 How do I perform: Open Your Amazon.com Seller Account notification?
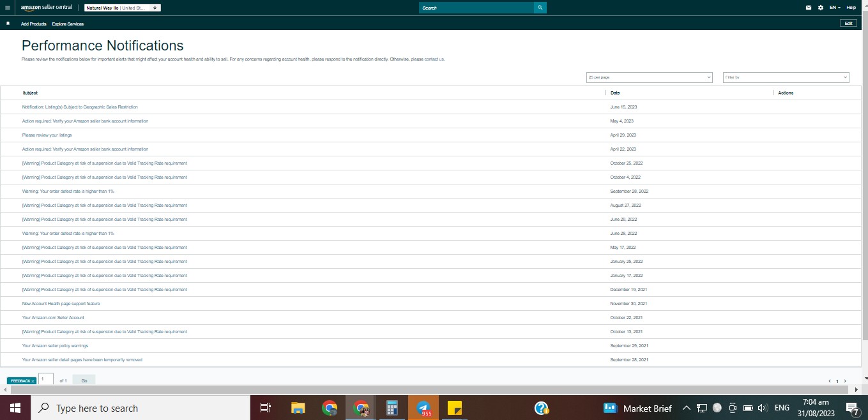click(x=53, y=318)
